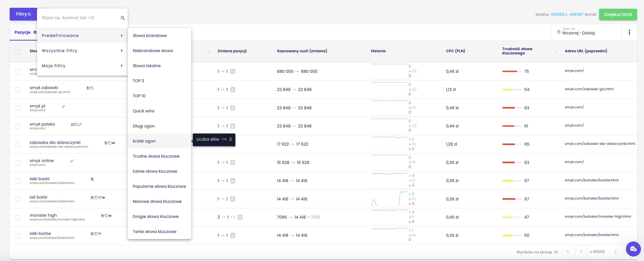Open the smyk.com/bohater/monster-high.html previous URL link
The image size is (644, 261).
(x=598, y=216)
